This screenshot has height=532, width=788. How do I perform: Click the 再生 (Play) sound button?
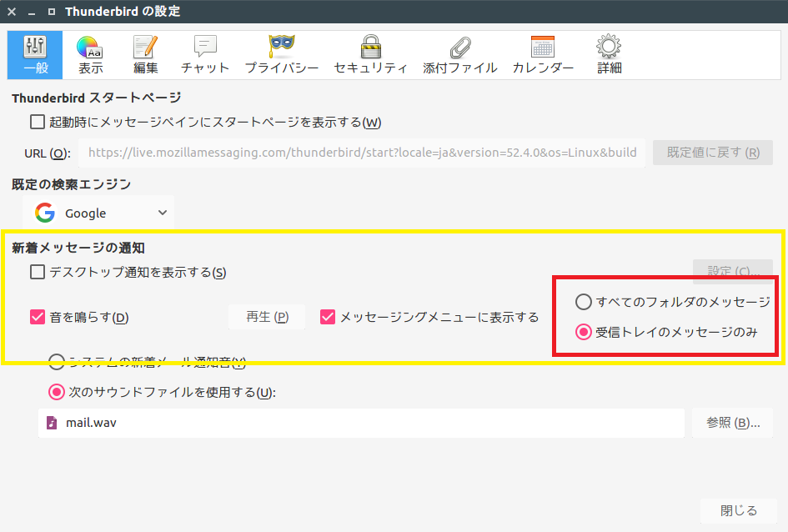267,317
